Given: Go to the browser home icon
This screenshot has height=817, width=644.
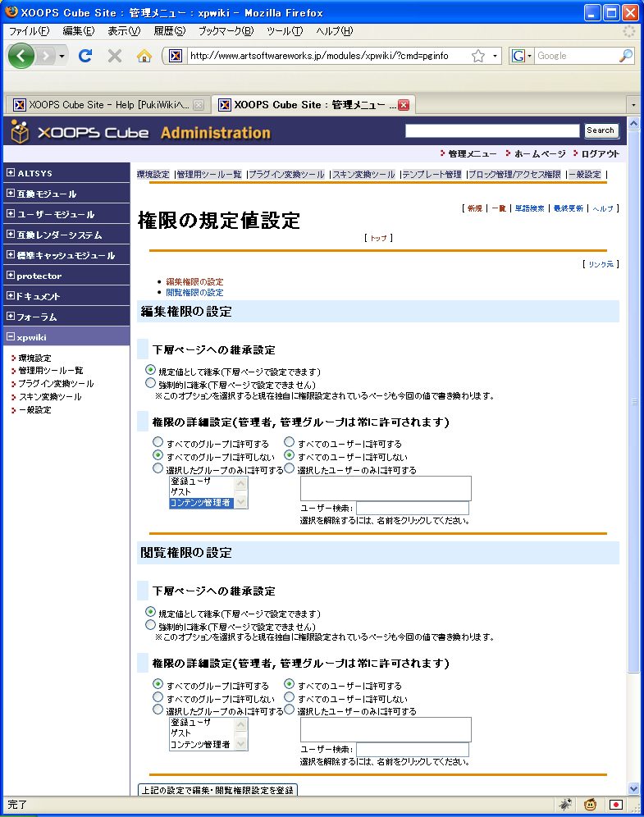Looking at the screenshot, I should click(x=144, y=56).
